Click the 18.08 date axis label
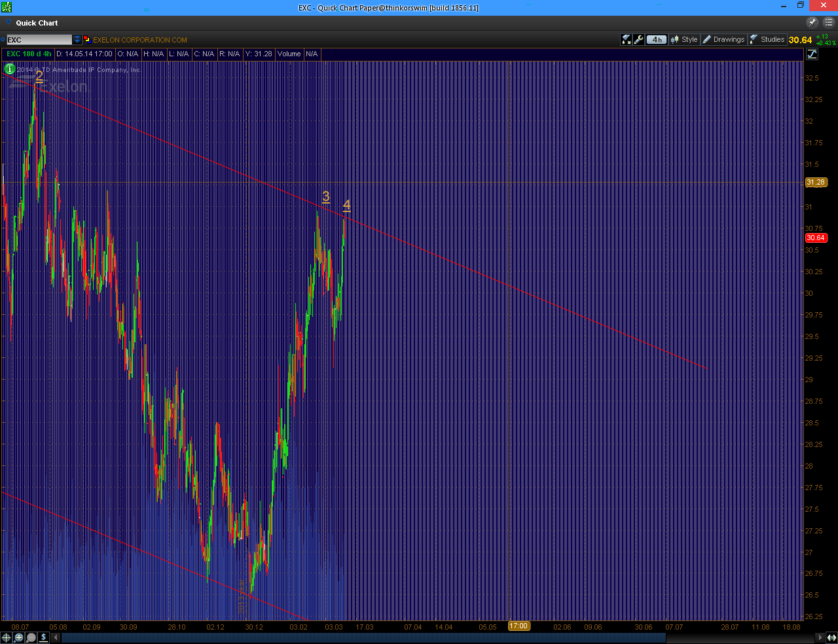Viewport: 838px width, 644px height. coord(792,627)
